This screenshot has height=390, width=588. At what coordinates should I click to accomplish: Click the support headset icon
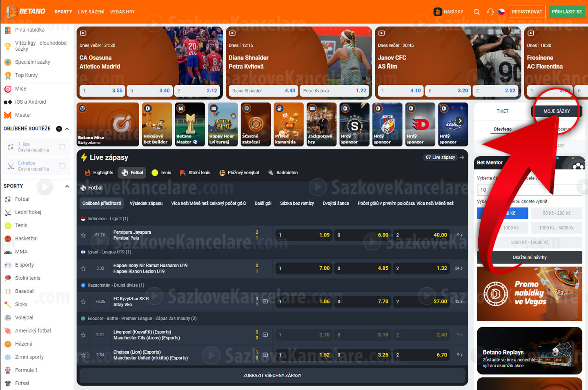[x=490, y=12]
